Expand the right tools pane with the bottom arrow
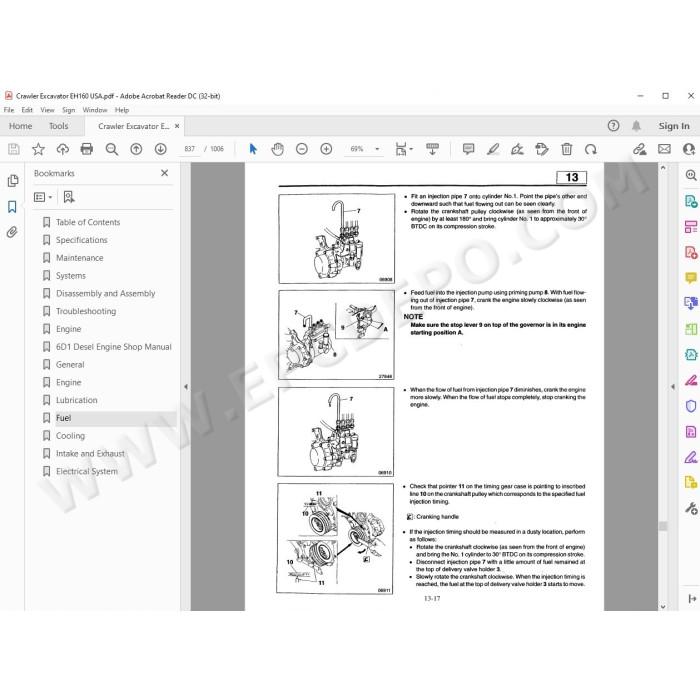 [692, 599]
